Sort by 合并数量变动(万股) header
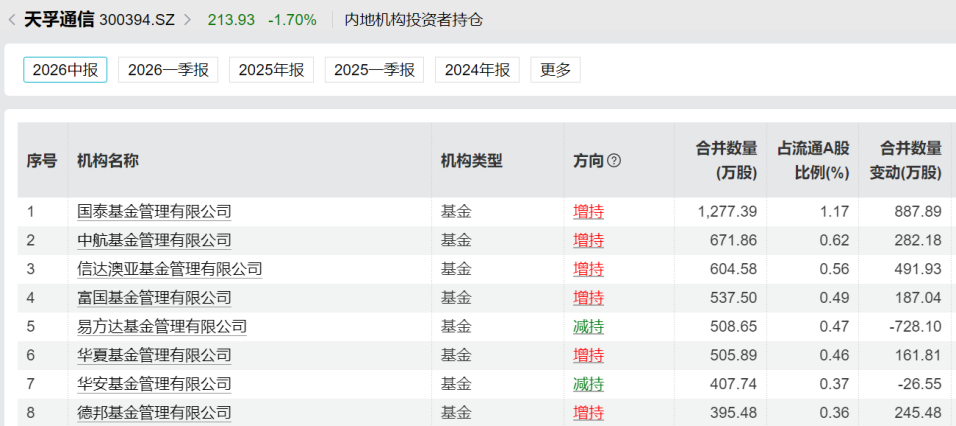Screen dimensions: 956x426 coord(905,161)
